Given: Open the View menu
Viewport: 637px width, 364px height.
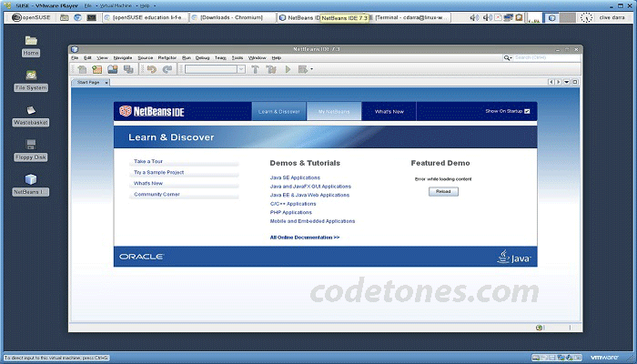Looking at the screenshot, I should (x=102, y=58).
